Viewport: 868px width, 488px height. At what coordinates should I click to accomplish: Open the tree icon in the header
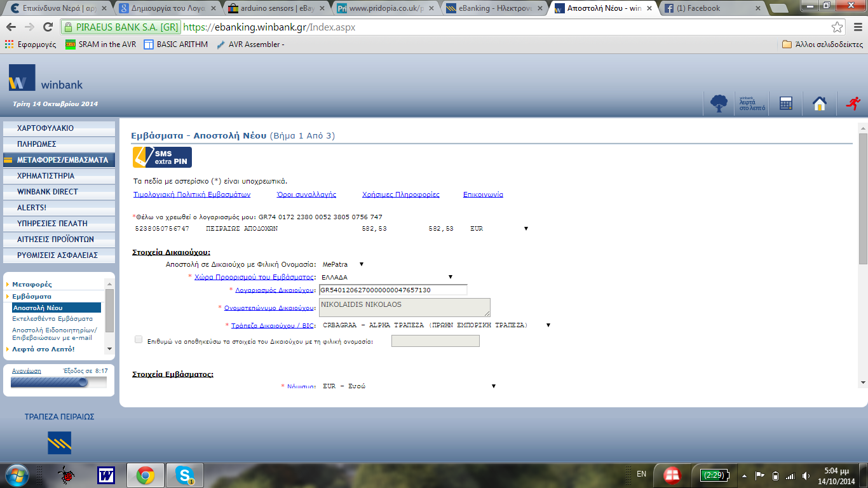[x=719, y=104]
